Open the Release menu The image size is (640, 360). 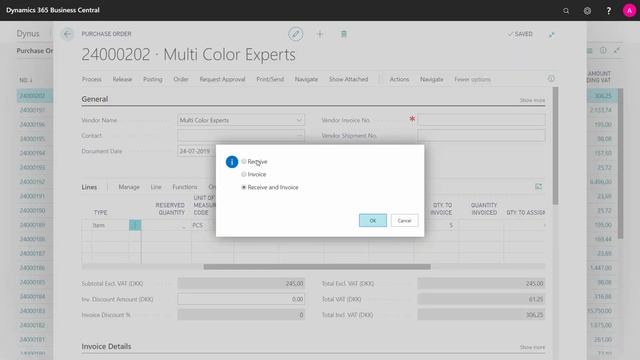122,79
